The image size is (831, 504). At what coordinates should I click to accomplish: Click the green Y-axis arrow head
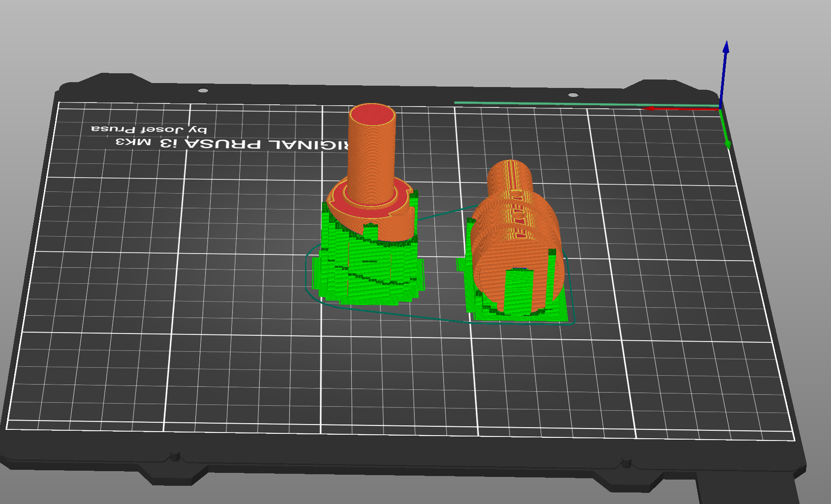click(x=728, y=144)
